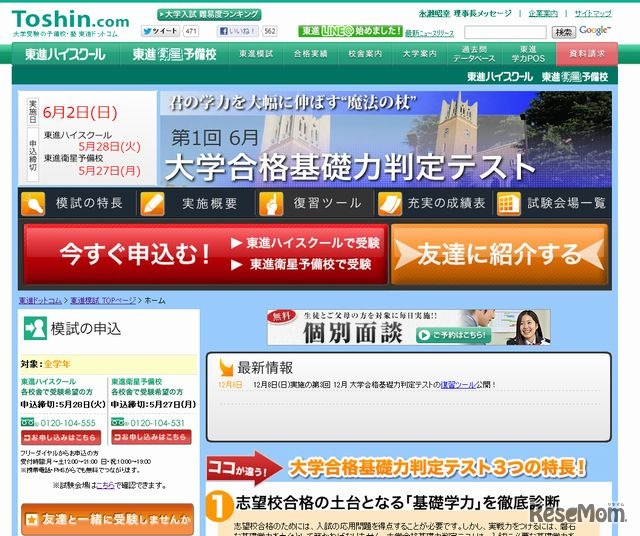Open the こちら link for 試験会場
This screenshot has width=640, height=536.
click(x=105, y=485)
